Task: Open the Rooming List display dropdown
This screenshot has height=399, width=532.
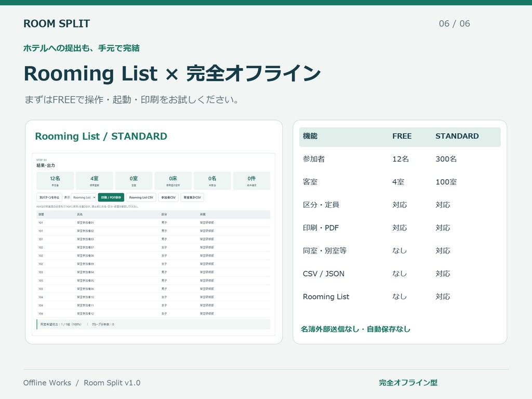Action: (x=84, y=197)
